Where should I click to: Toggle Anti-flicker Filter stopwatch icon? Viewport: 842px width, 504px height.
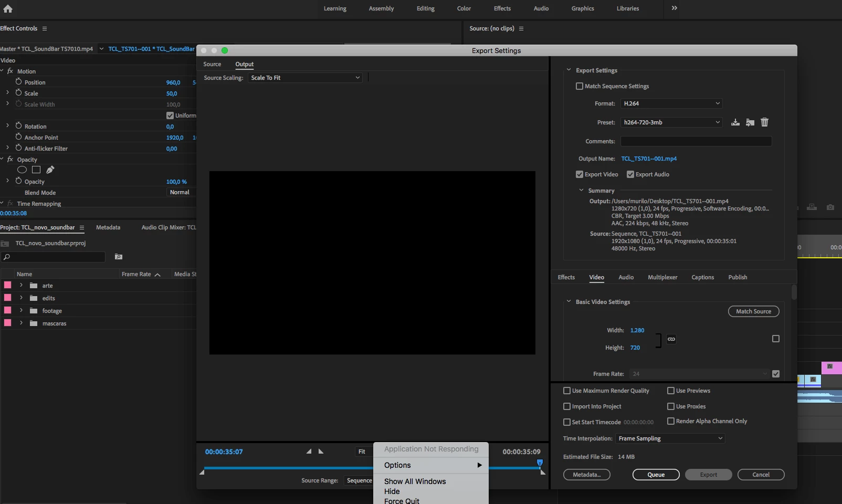click(x=18, y=148)
